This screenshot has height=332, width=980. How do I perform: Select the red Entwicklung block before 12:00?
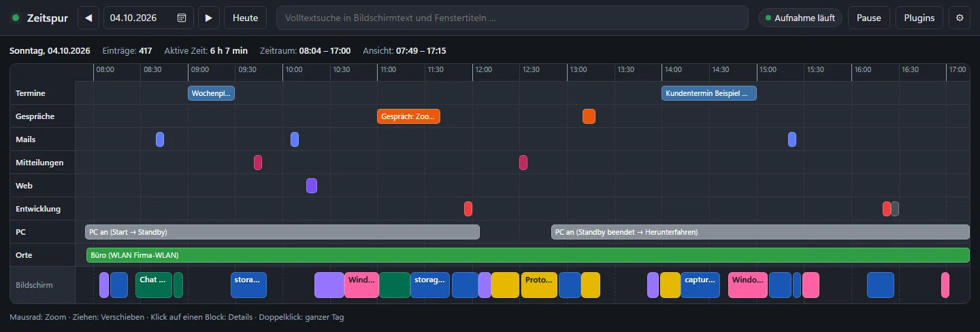[x=468, y=209]
